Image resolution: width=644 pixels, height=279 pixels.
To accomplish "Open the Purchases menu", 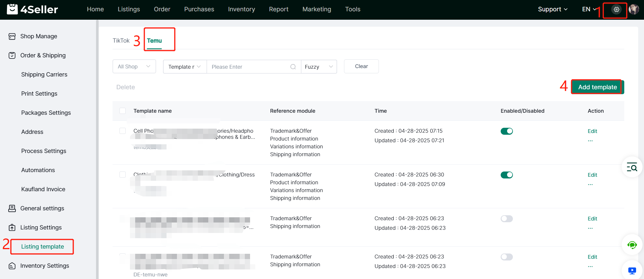I will pos(199,9).
